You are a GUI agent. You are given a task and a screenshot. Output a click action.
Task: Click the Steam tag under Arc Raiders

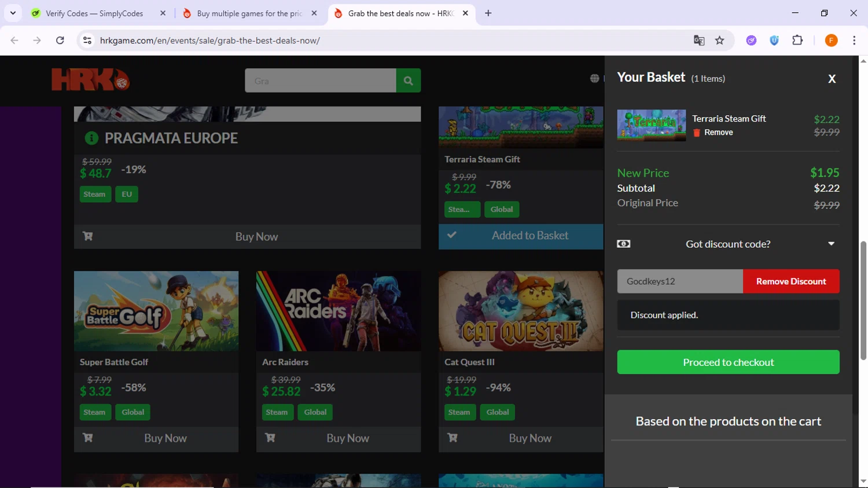(277, 412)
